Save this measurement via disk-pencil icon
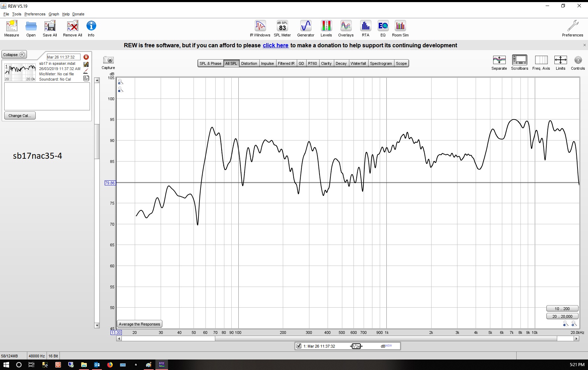 pyautogui.click(x=86, y=64)
